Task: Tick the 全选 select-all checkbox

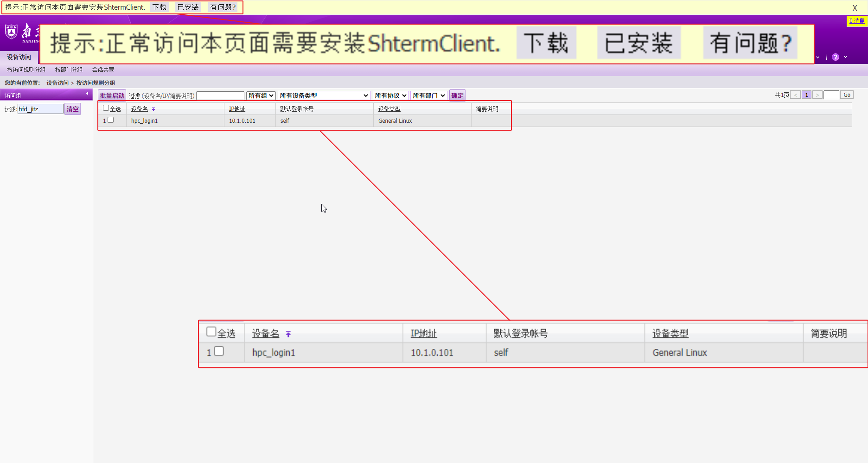Action: 106,108
